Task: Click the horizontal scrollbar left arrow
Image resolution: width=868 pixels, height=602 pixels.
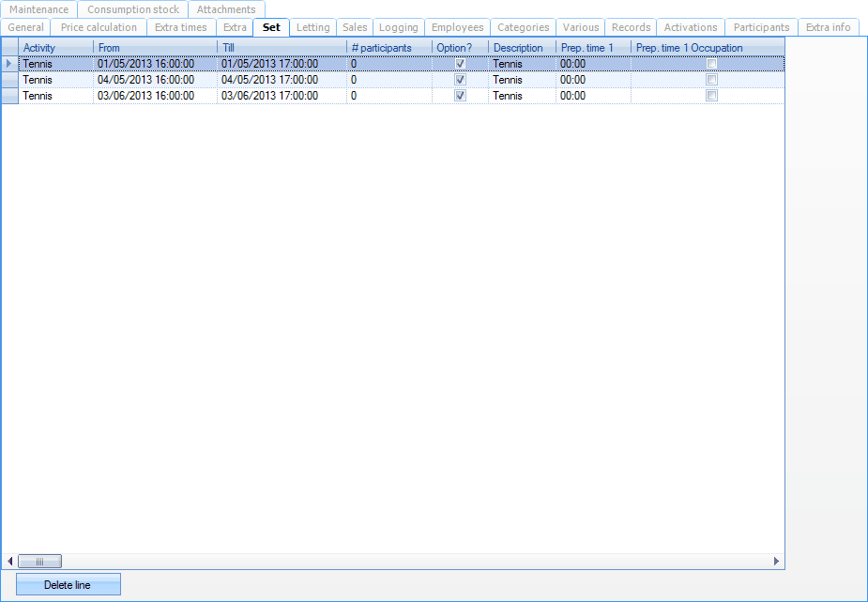Action: [x=10, y=561]
